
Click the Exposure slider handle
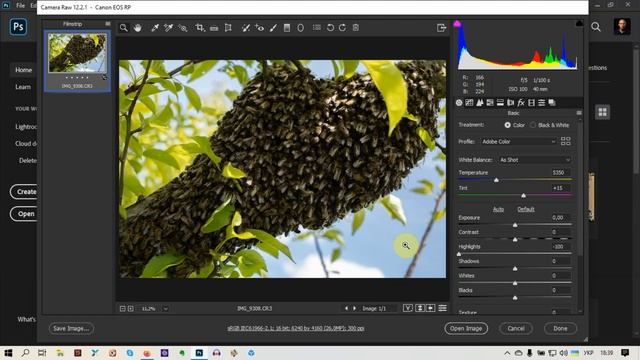(x=515, y=225)
